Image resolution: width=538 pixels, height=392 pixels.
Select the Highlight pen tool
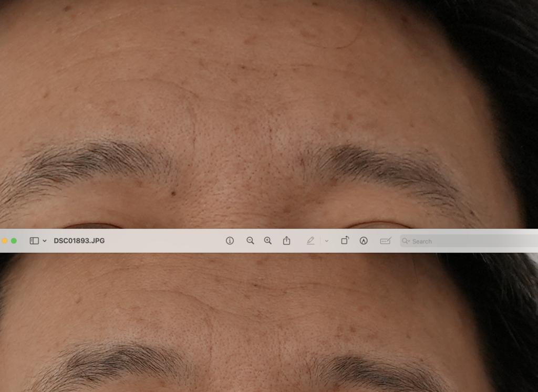pos(311,241)
